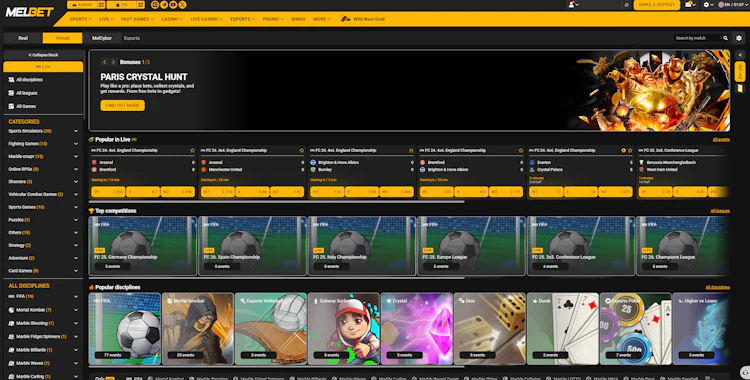Open the Instagram social icon
Image resolution: width=750 pixels, height=380 pixels.
[x=154, y=5]
